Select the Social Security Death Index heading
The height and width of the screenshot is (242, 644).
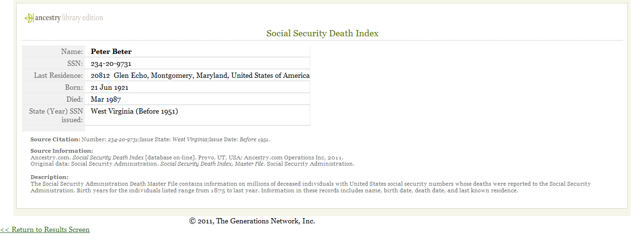click(322, 33)
